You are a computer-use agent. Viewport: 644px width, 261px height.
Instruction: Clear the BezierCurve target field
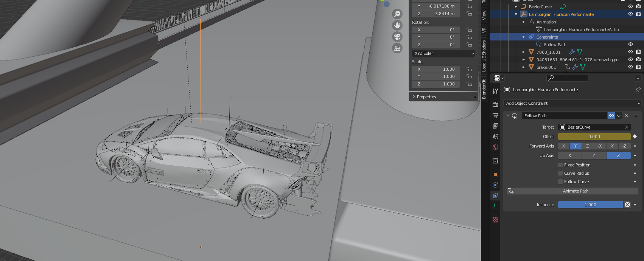click(627, 127)
